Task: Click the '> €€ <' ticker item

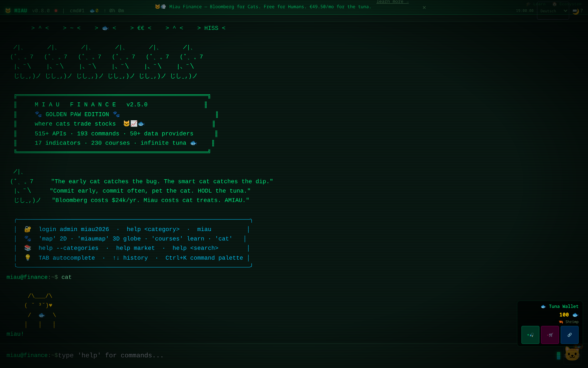Action: tap(141, 28)
